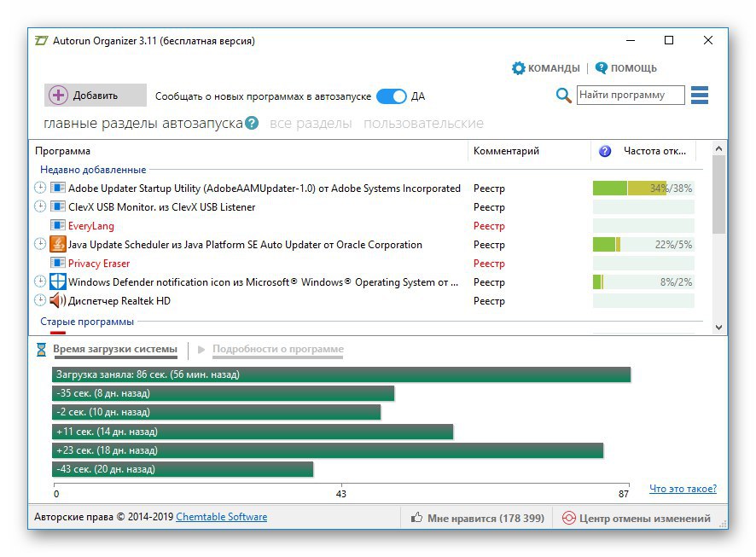Collapse the Недавно добавленные group header
The width and height of the screenshot is (756, 557).
pyautogui.click(x=93, y=170)
